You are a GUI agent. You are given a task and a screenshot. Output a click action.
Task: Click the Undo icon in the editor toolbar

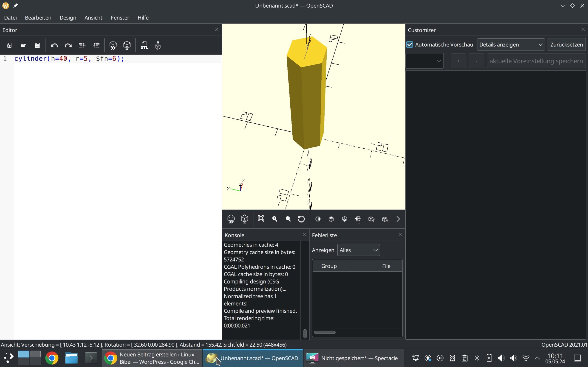[54, 45]
